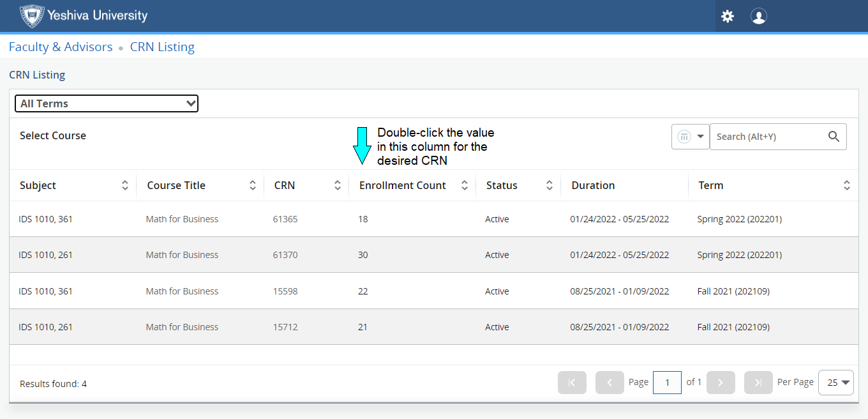Sort by Subject column arrows
868x419 pixels.
(x=125, y=186)
